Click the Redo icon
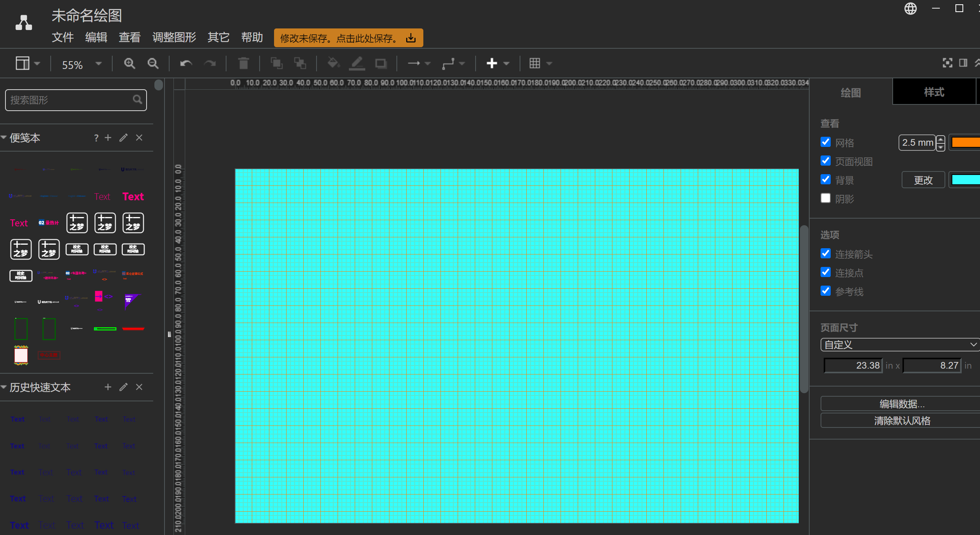The width and height of the screenshot is (980, 535). click(210, 63)
